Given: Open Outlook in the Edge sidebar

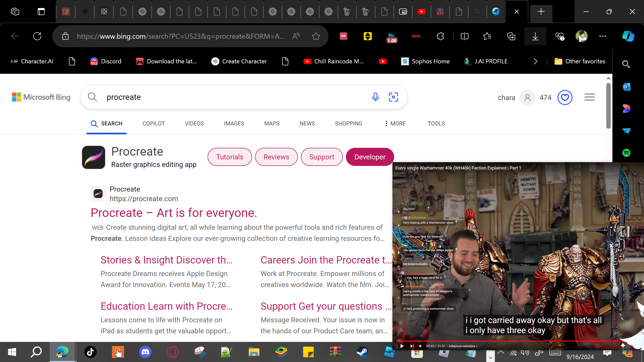Looking at the screenshot, I should [x=626, y=87].
